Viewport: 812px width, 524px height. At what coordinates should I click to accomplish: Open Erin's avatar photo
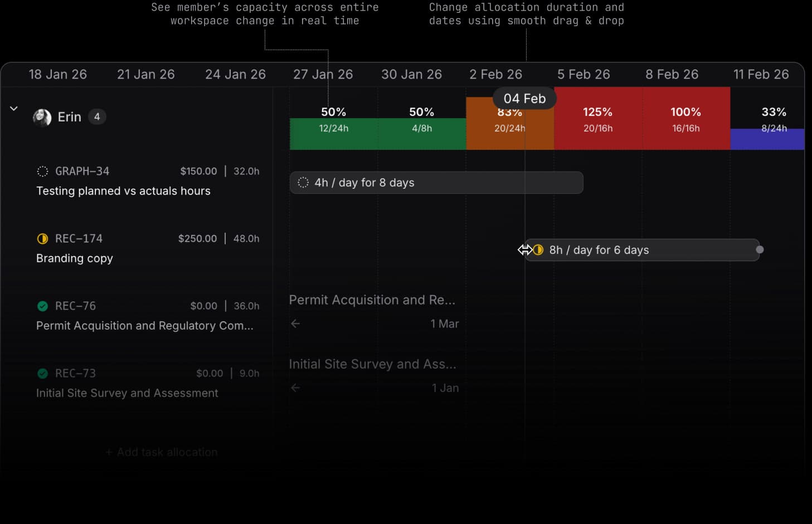coord(42,117)
